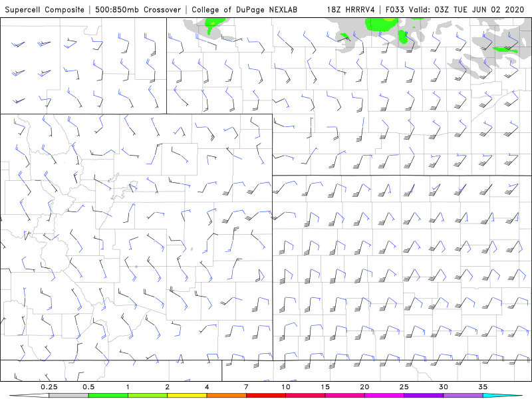Pick the yellow legend swatch between 2 and 4
Image resolution: width=532 pixels, height=399 pixels.
click(x=187, y=396)
